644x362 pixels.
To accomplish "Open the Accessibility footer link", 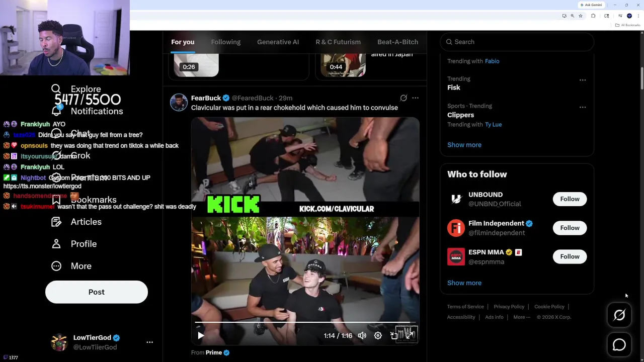I will point(461,317).
